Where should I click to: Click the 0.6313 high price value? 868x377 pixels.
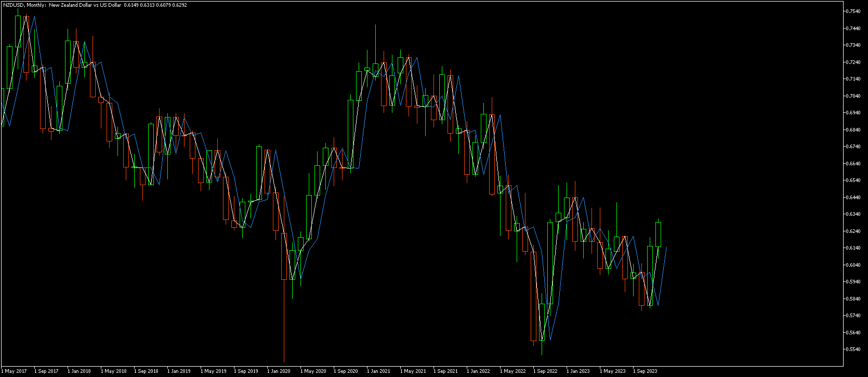click(148, 5)
